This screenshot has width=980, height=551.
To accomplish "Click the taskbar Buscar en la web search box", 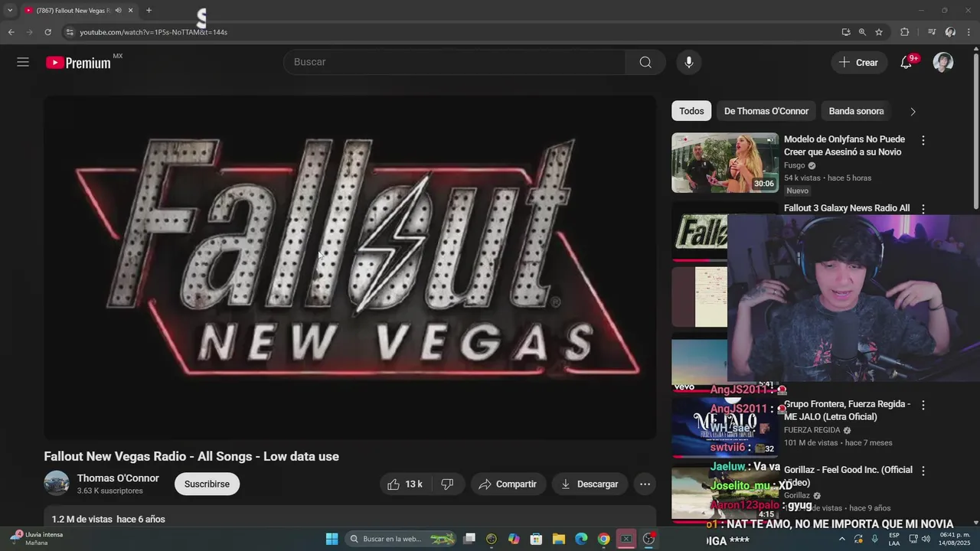I will 401,539.
